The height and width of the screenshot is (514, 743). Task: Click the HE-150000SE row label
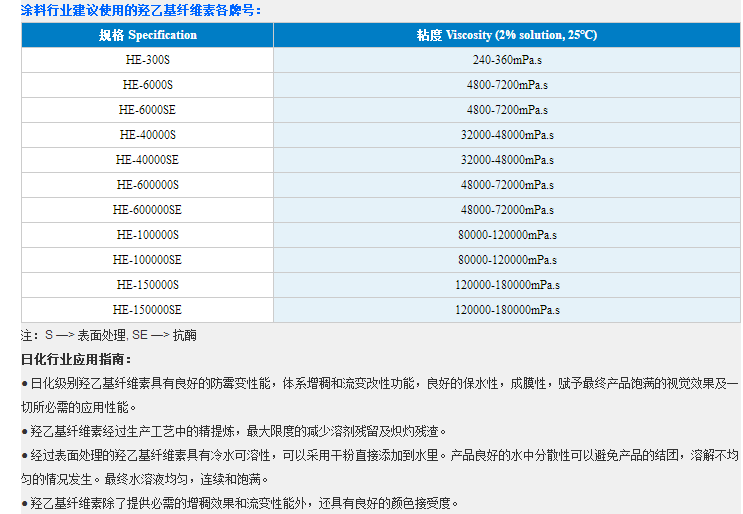click(148, 310)
